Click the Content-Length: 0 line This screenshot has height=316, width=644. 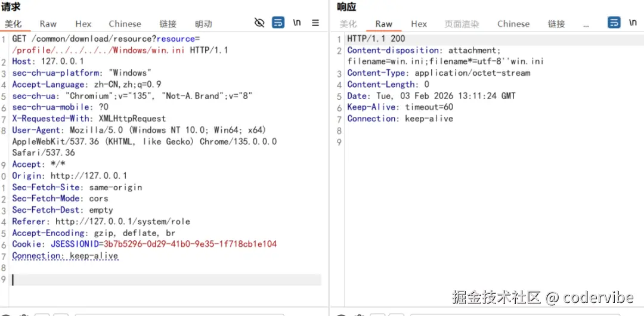tap(388, 85)
